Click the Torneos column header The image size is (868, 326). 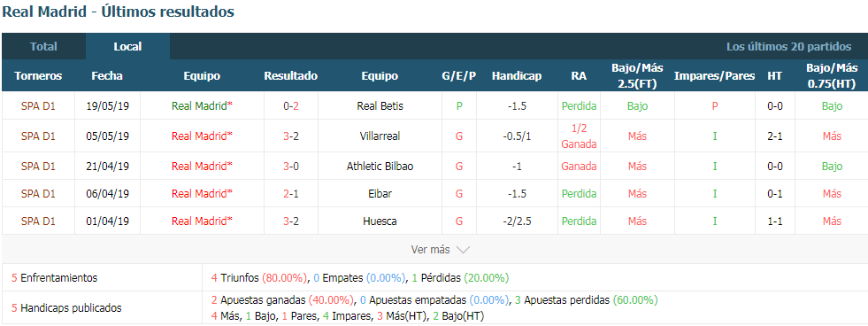[38, 76]
